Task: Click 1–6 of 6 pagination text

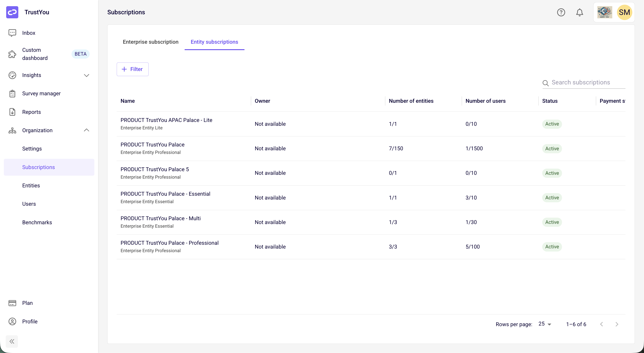Action: coord(576,324)
